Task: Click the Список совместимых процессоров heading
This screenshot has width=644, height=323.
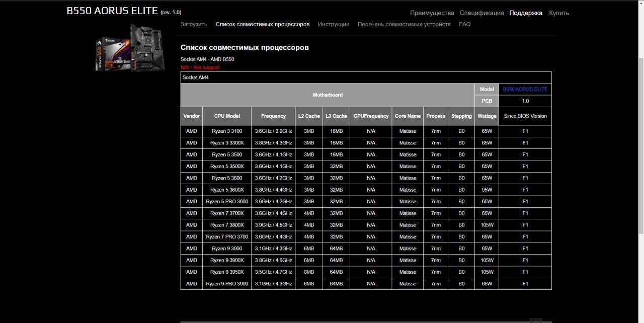Action: pyautogui.click(x=245, y=48)
